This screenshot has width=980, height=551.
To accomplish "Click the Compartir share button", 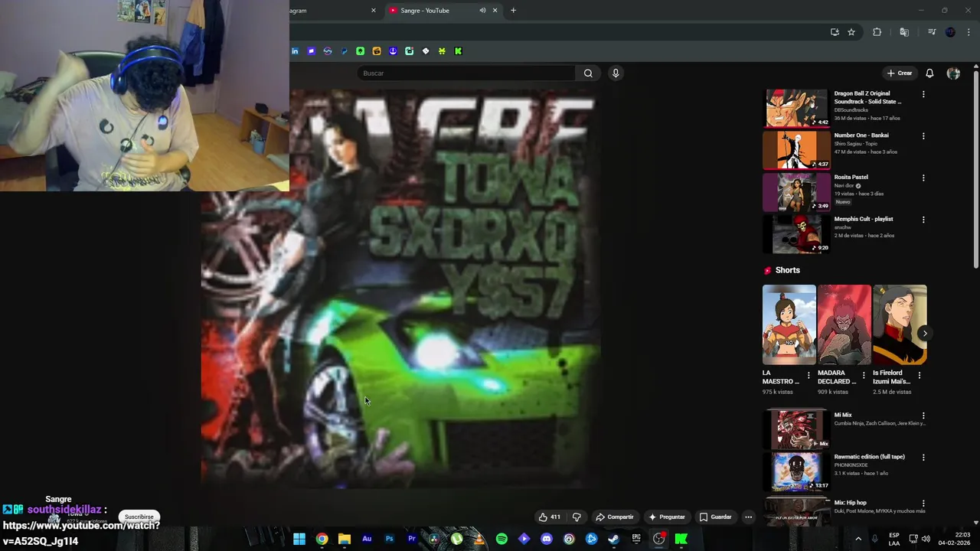I will 615,517.
